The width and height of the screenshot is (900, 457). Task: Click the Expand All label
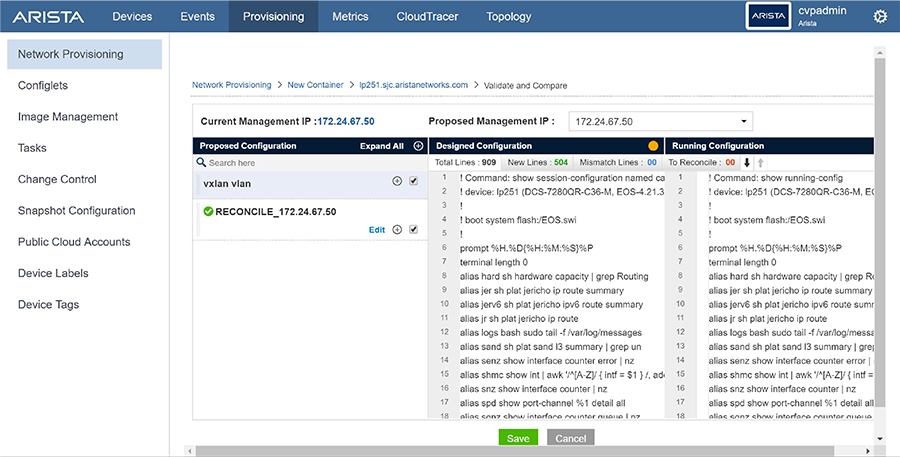click(x=382, y=146)
